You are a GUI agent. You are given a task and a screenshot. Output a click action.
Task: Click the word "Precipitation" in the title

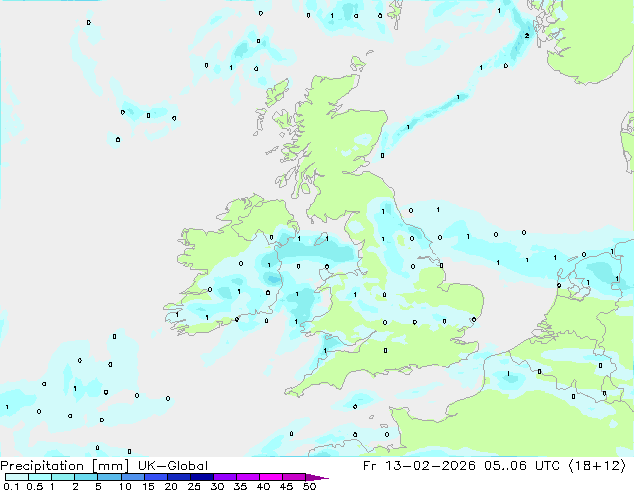[42, 466]
